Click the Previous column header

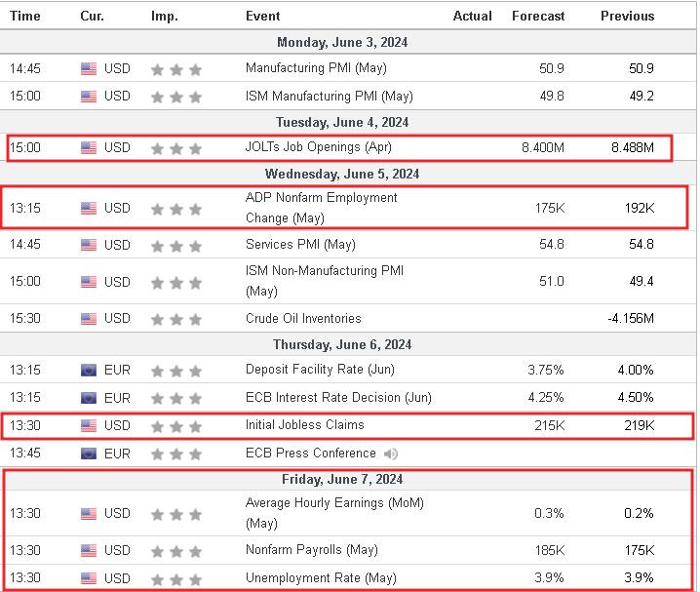(x=627, y=16)
